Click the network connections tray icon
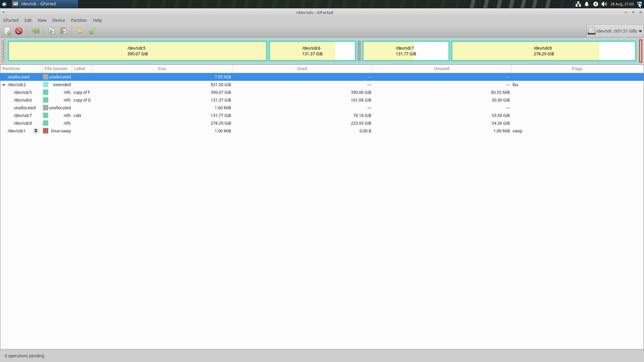644x362 pixels. tap(579, 4)
